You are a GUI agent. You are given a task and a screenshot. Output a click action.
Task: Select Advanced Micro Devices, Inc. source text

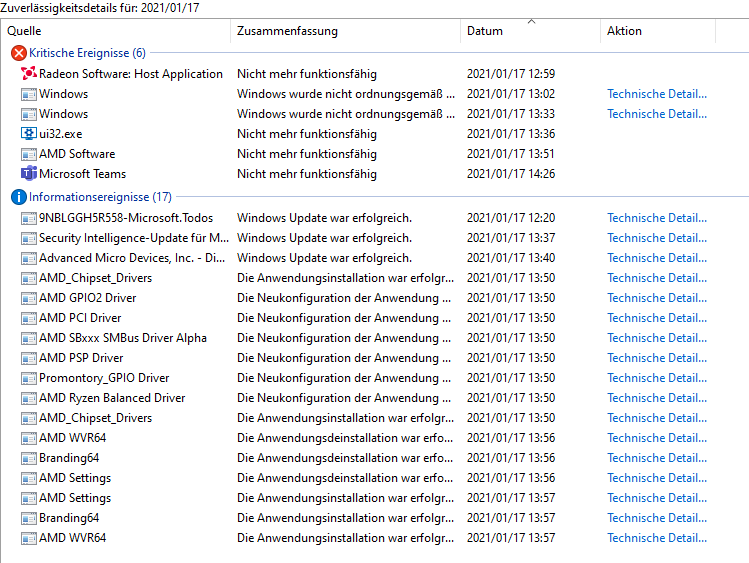pos(132,258)
